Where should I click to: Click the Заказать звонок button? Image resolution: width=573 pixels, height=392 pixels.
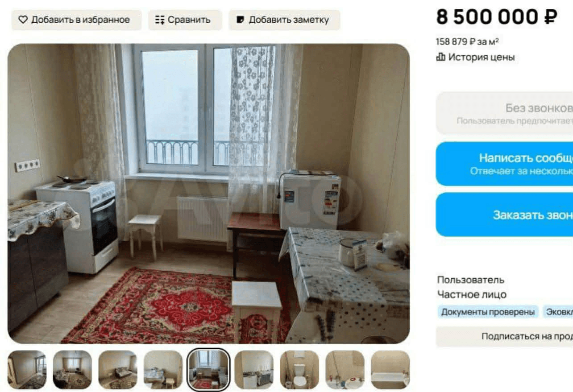pyautogui.click(x=504, y=215)
